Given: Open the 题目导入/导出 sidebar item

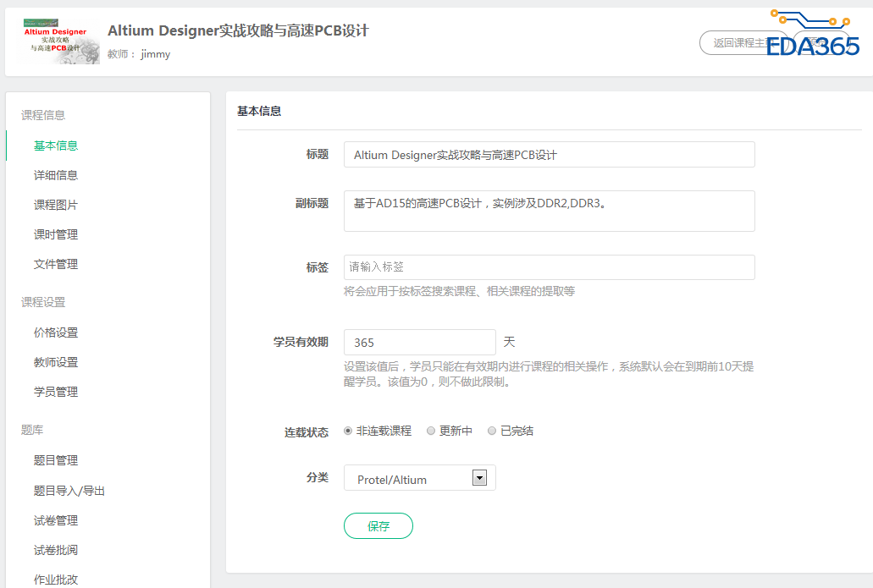Looking at the screenshot, I should 69,491.
